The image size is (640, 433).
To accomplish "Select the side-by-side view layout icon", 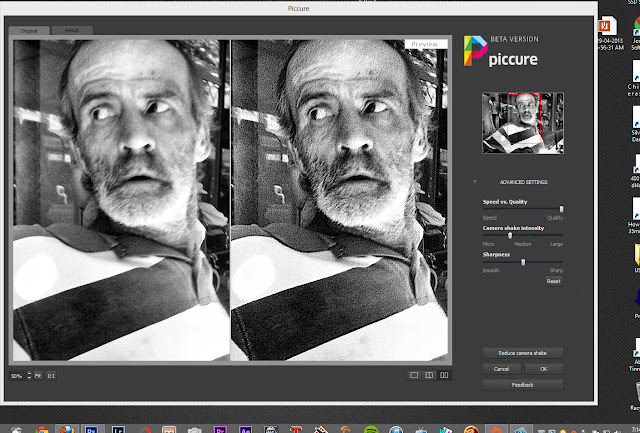I will pos(445,375).
